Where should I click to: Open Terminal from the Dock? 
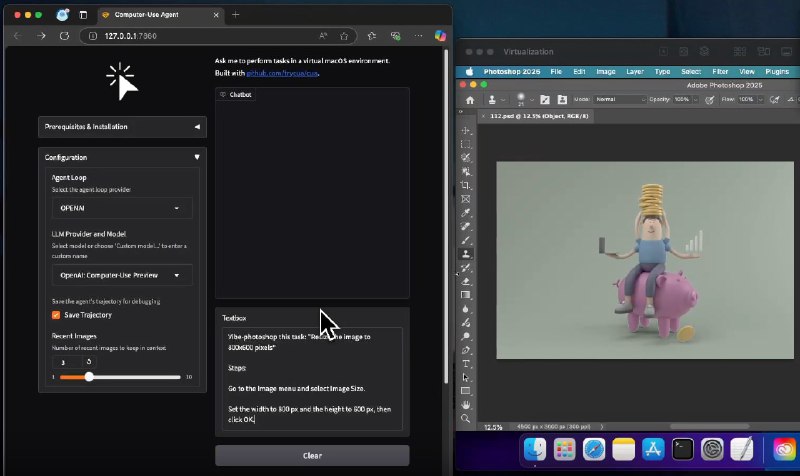[x=682, y=449]
